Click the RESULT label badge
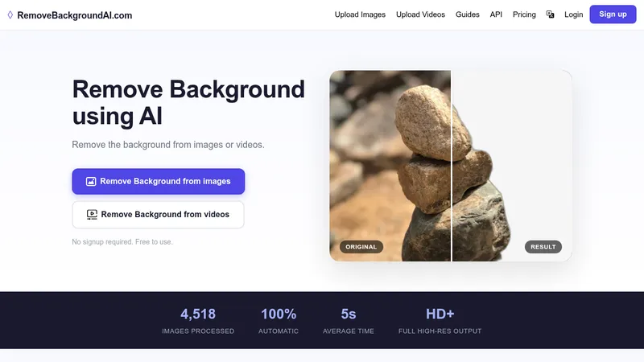 (x=543, y=247)
